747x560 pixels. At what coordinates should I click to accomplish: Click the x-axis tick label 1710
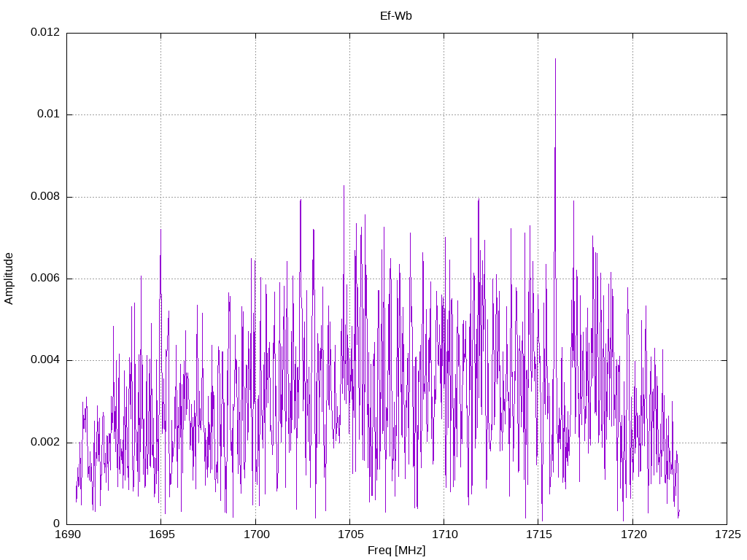(445, 534)
